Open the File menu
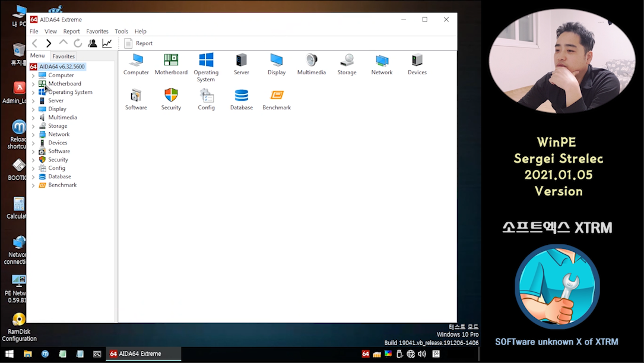644x363 pixels. click(x=34, y=31)
